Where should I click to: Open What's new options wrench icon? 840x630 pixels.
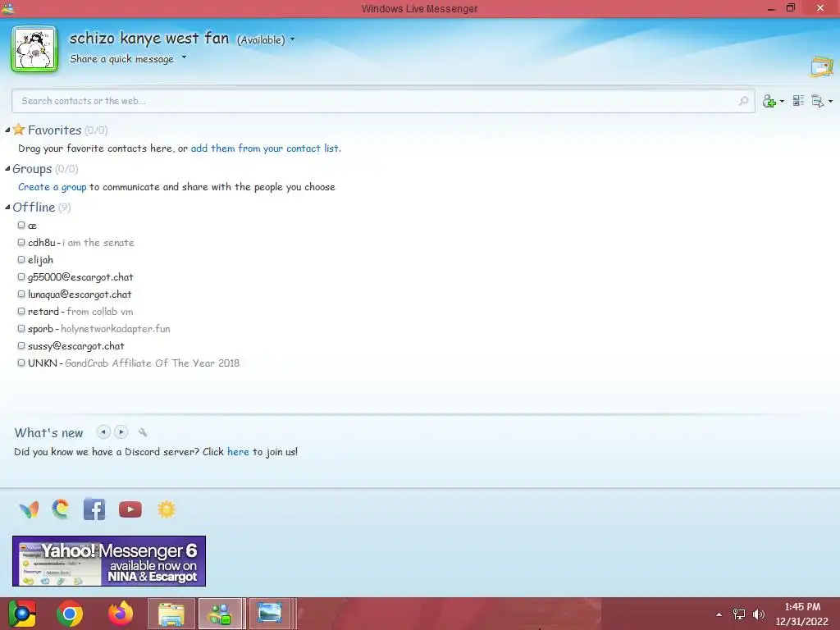pos(143,431)
